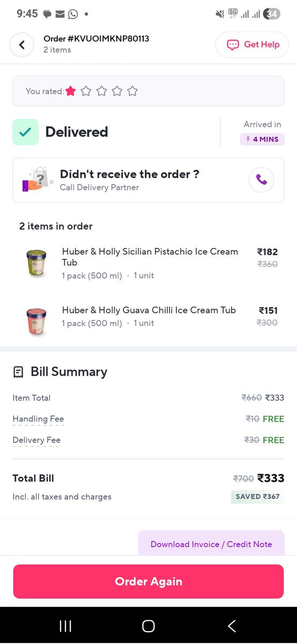Screen dimensions: 297x644
Task: Tap the green delivered checkmark icon
Action: click(26, 132)
